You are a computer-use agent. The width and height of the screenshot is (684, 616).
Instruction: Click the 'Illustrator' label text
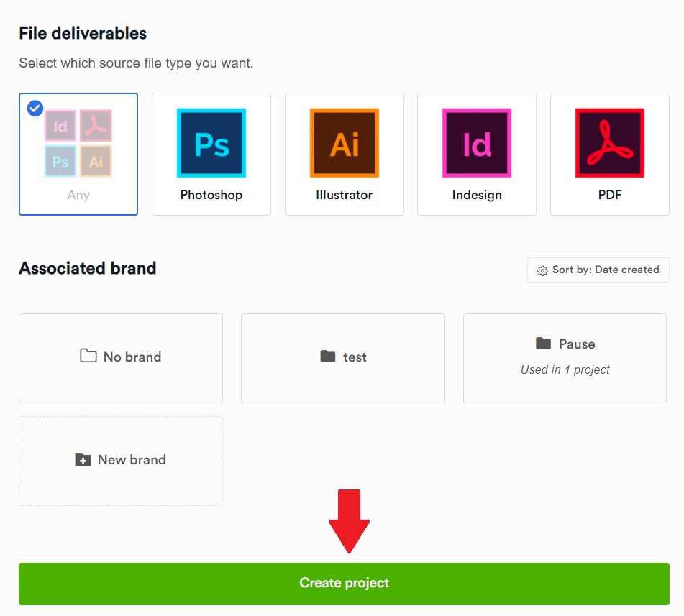[x=345, y=195]
